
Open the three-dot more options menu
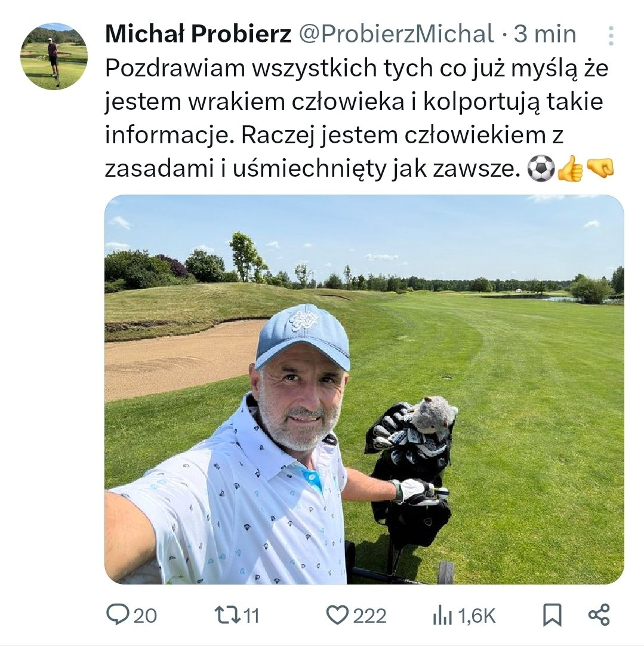[611, 36]
